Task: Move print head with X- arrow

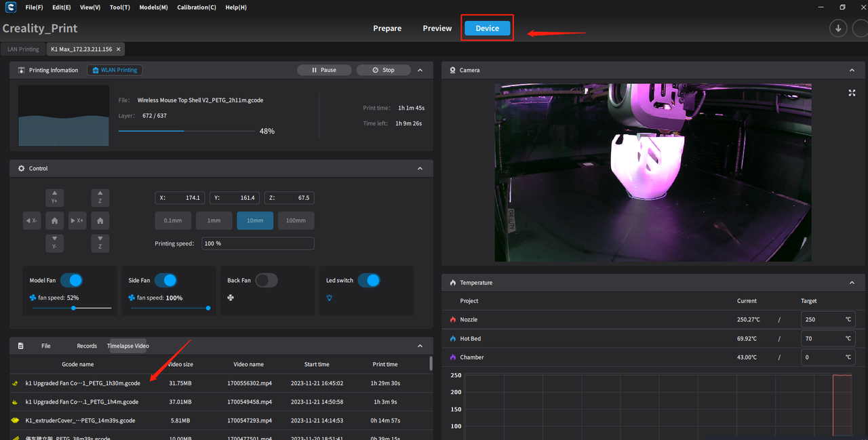Action: (32, 220)
